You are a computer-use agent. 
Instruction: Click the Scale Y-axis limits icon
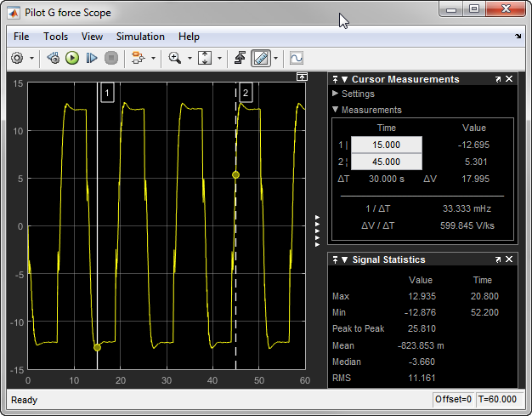pos(204,58)
